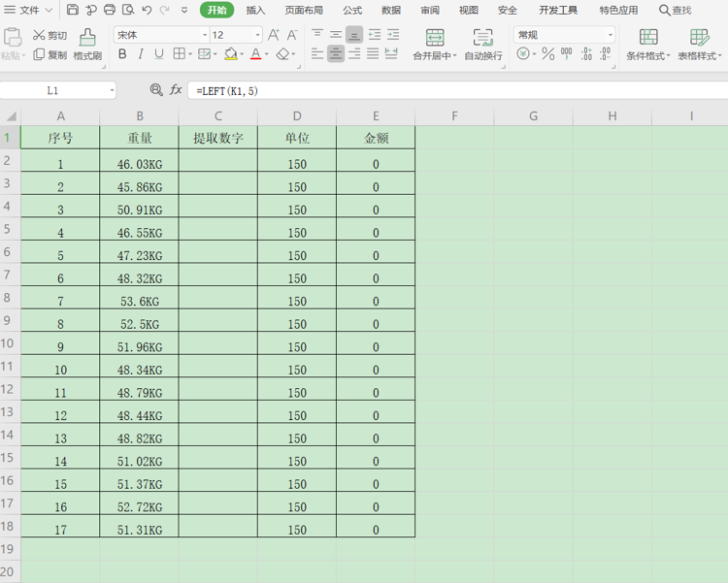Image resolution: width=728 pixels, height=583 pixels.
Task: Click the Paste (粘贴) clipboard icon
Action: (x=13, y=38)
